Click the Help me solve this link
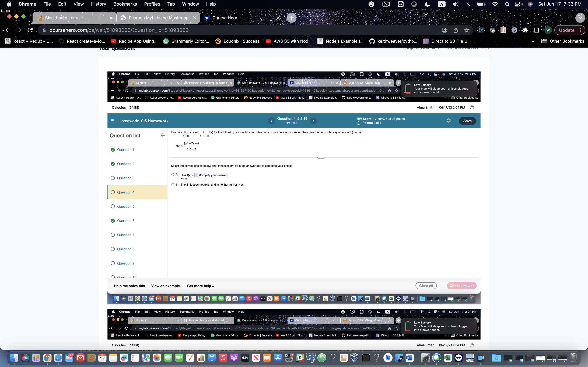 [129, 286]
